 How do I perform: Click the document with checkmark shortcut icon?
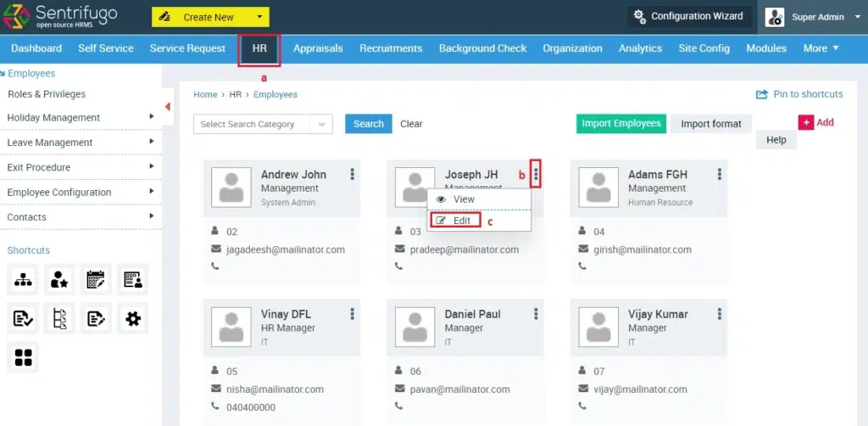22,318
